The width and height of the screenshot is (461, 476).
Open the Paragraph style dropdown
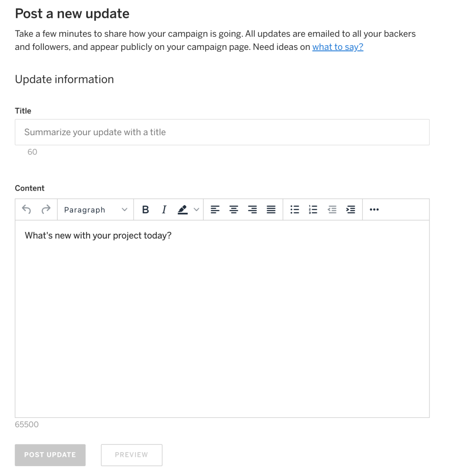tap(95, 209)
